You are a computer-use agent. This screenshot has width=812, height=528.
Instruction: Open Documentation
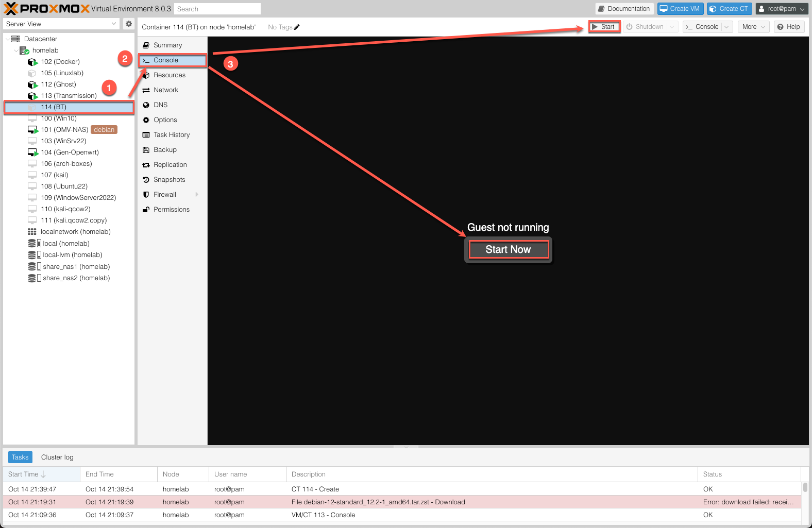click(624, 9)
